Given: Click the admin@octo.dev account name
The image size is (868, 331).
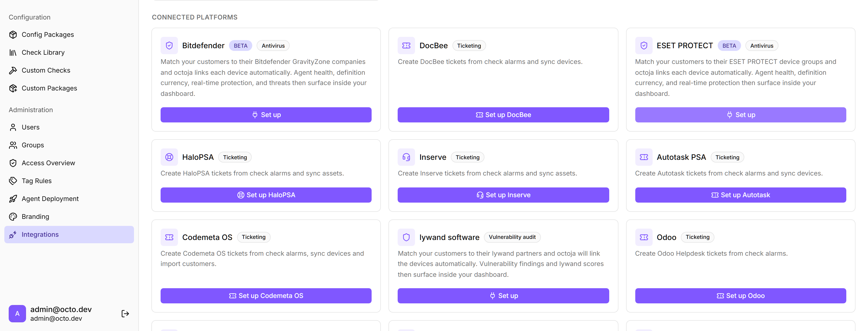Looking at the screenshot, I should 61,309.
